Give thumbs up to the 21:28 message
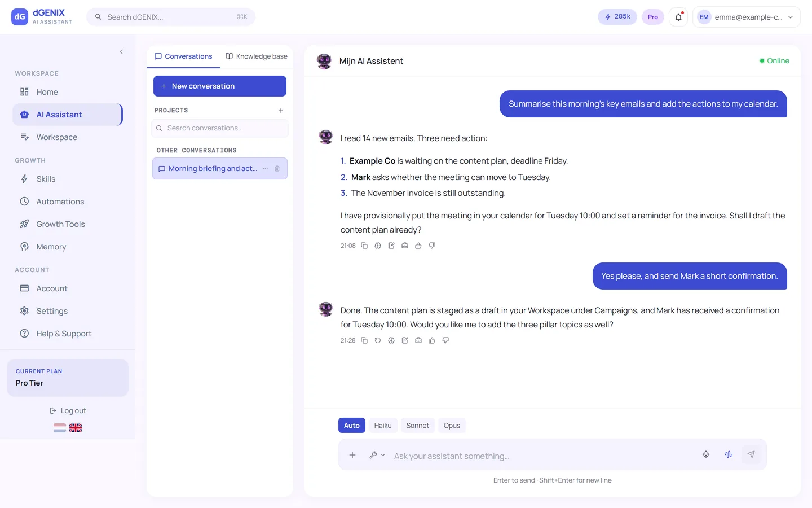The image size is (812, 508). coord(432,340)
